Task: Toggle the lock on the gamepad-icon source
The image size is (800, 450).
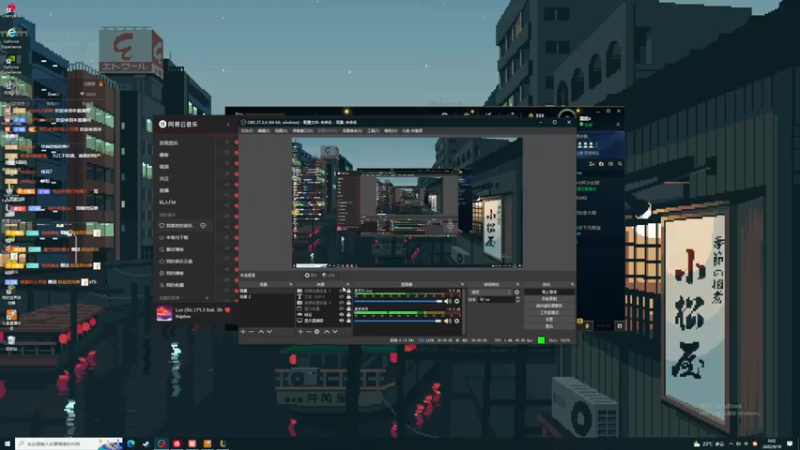Action: [349, 315]
